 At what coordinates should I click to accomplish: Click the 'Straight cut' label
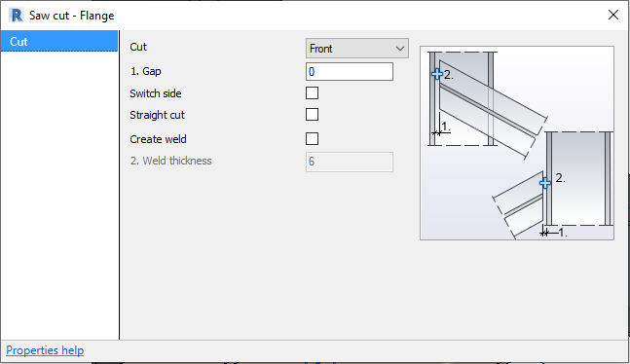tap(157, 115)
